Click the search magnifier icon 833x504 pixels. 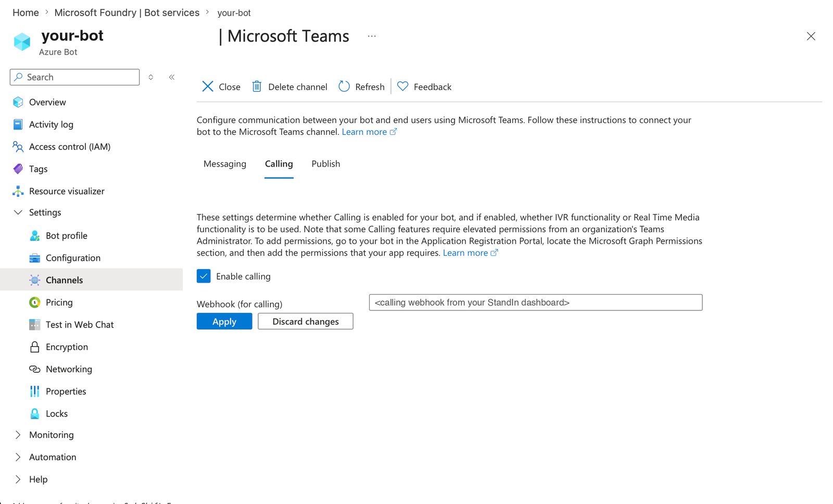18,77
